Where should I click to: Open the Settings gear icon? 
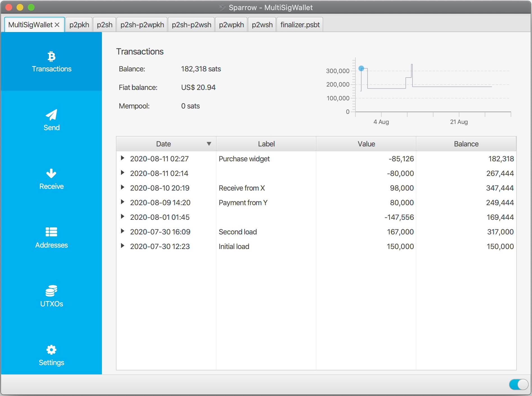click(x=51, y=350)
